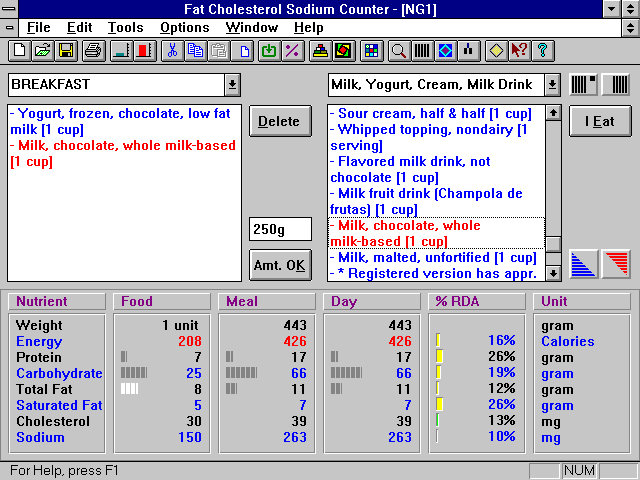Click the 250g amount input field
This screenshot has width=640, height=480.
(x=279, y=229)
